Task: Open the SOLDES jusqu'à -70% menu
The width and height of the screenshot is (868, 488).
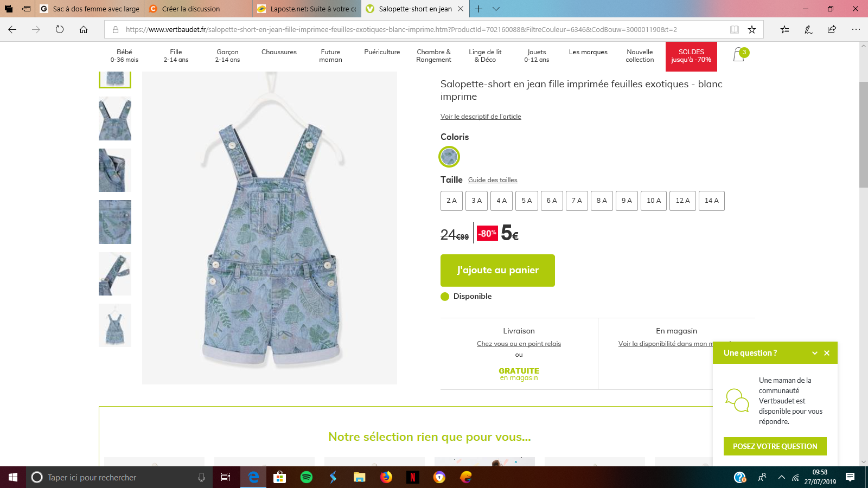Action: [x=691, y=56]
